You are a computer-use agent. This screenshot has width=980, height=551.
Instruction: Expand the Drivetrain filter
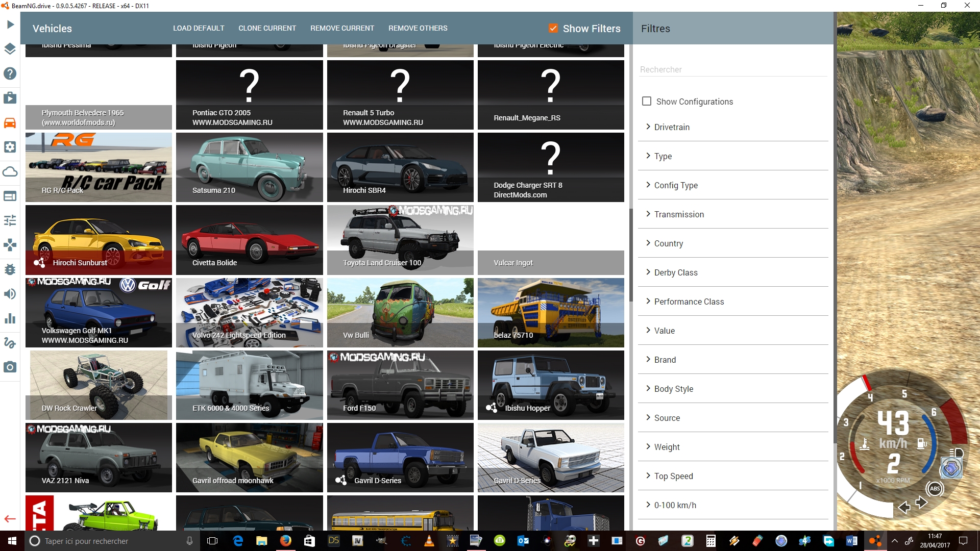click(x=733, y=127)
